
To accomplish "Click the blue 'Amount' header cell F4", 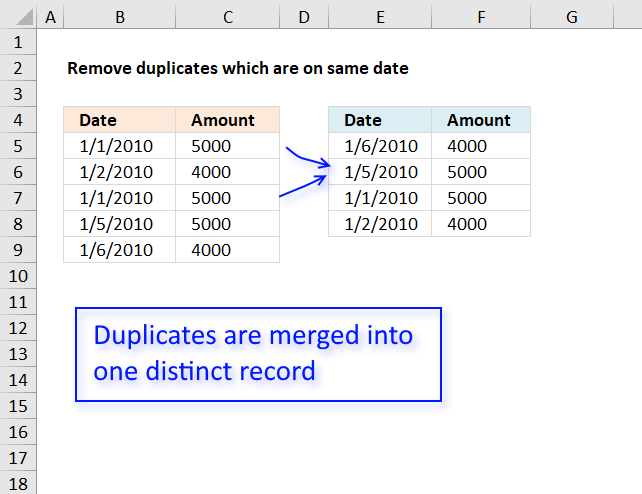I will click(x=481, y=120).
